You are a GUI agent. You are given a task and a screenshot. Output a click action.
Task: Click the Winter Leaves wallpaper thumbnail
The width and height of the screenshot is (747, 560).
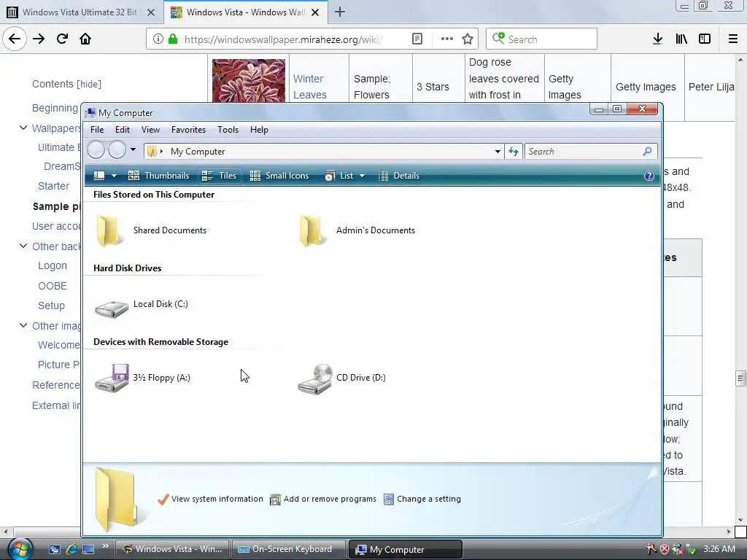pyautogui.click(x=249, y=80)
